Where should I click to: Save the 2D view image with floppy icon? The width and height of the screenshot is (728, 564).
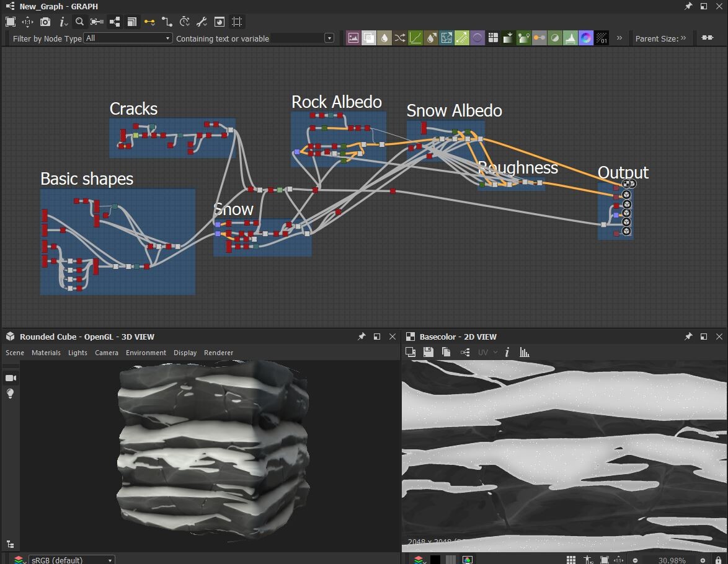pos(428,352)
